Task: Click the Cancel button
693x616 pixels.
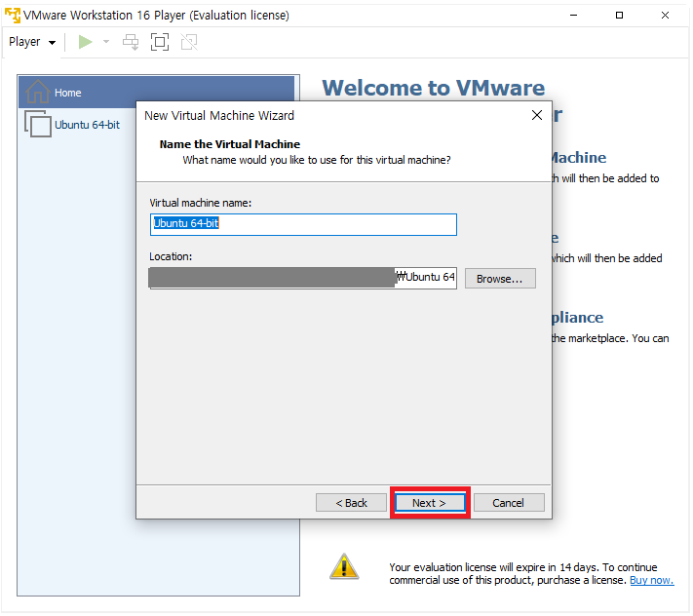Action: tap(508, 503)
